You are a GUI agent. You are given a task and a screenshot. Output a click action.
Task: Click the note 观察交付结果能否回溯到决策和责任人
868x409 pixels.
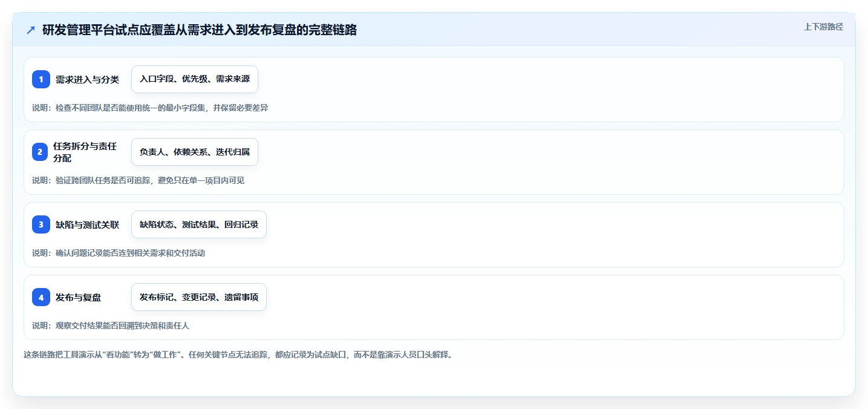pos(111,326)
